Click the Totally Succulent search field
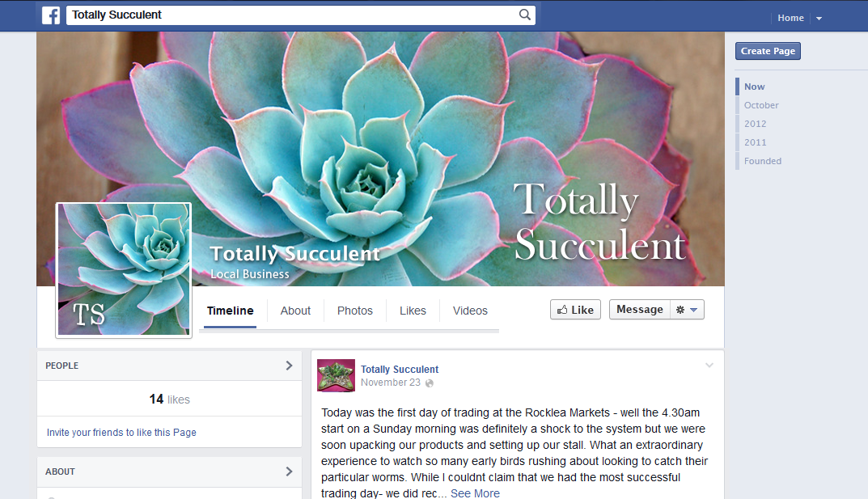868x499 pixels. tap(293, 15)
